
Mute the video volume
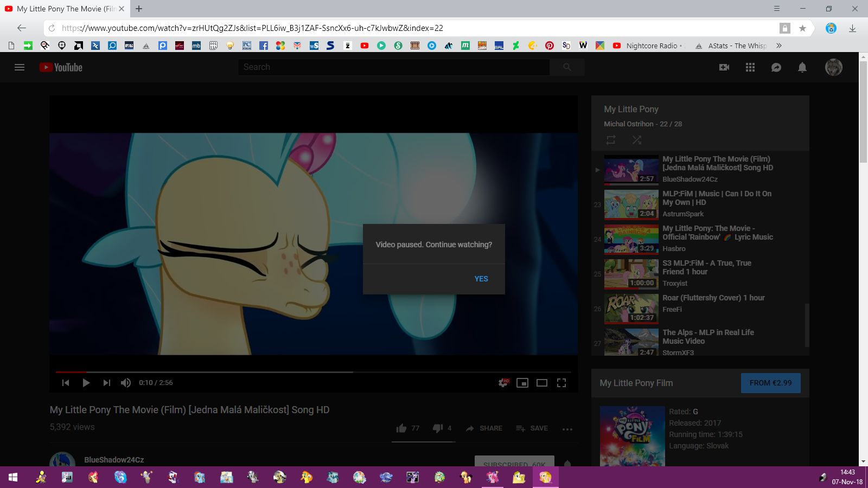[126, 383]
